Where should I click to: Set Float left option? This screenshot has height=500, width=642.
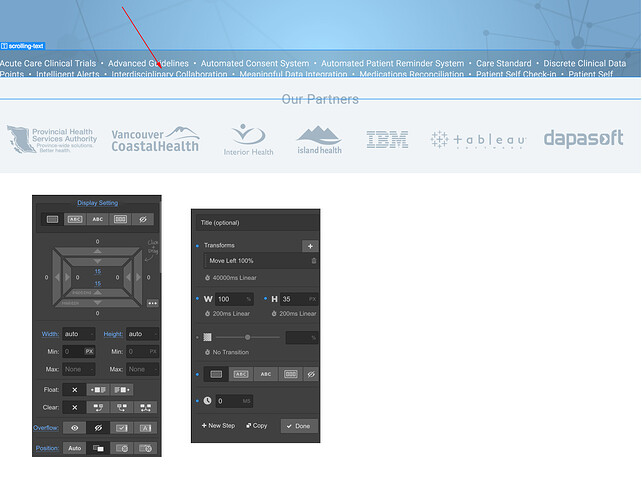98,390
